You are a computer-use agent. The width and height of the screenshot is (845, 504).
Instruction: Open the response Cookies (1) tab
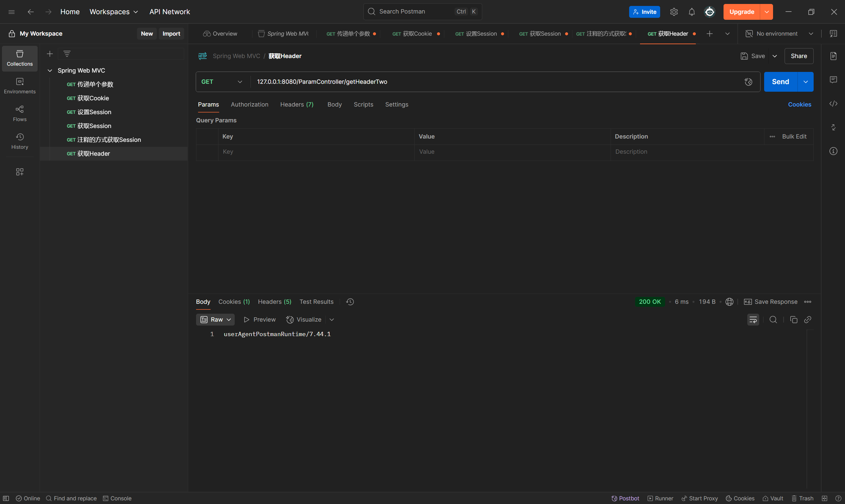234,301
